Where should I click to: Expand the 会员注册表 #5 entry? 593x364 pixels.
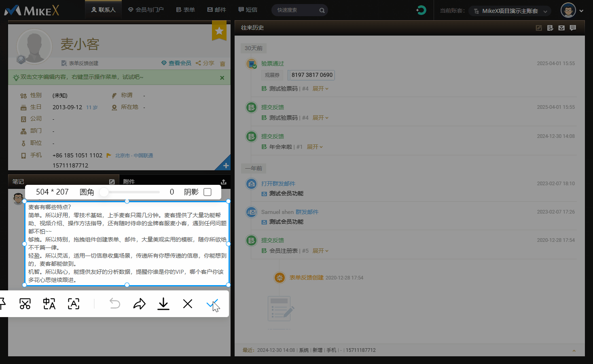[x=320, y=251]
